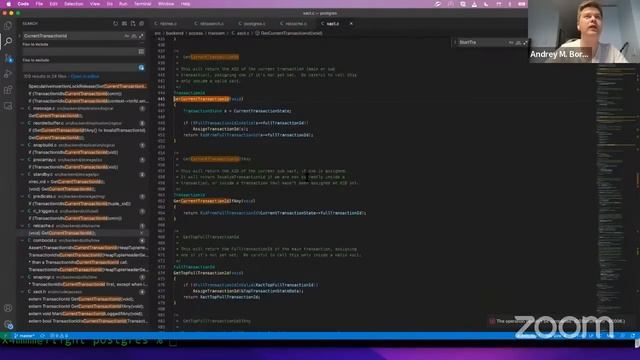Open the Source Control view
The image size is (640, 360).
pyautogui.click(x=8, y=58)
